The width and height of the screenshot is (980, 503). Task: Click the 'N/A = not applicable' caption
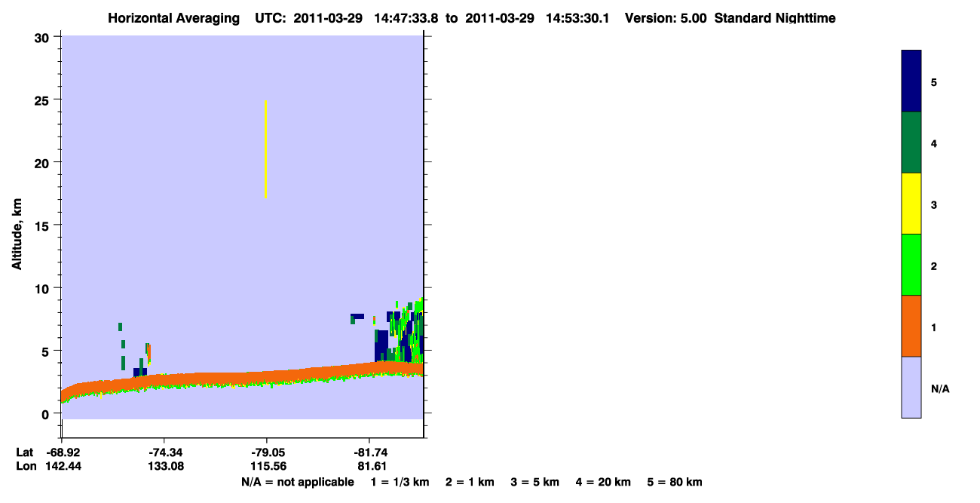click(x=297, y=482)
